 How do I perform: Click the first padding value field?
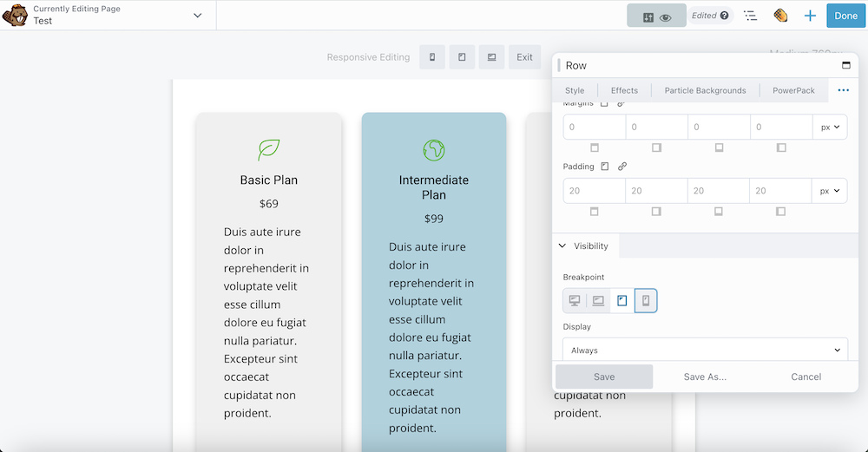pyautogui.click(x=594, y=191)
